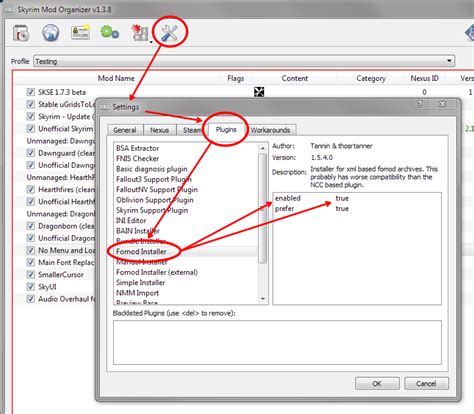
Task: Click the Content column header
Action: point(295,78)
